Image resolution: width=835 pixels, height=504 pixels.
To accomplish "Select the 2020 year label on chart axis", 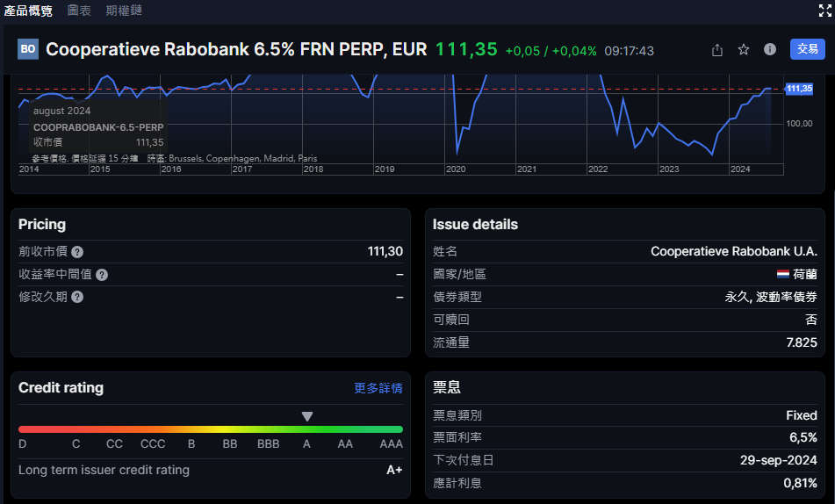I will [x=456, y=169].
